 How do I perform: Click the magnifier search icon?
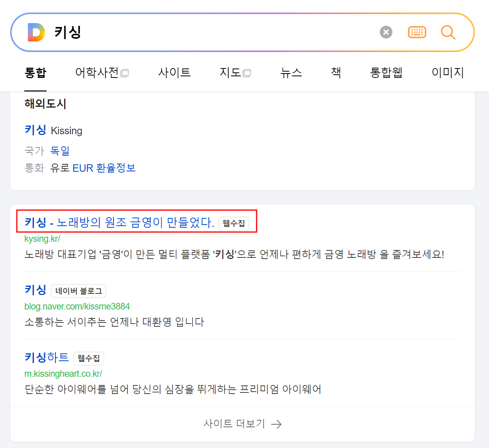point(448,32)
